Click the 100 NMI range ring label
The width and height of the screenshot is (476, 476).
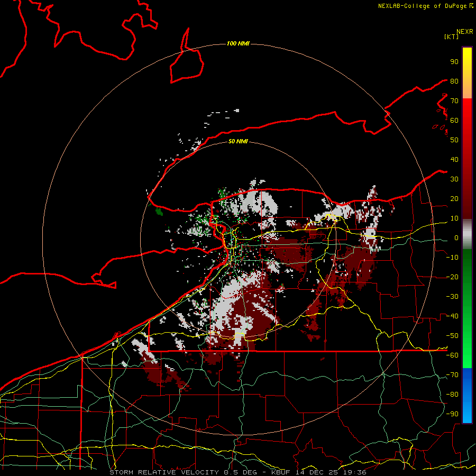click(238, 44)
